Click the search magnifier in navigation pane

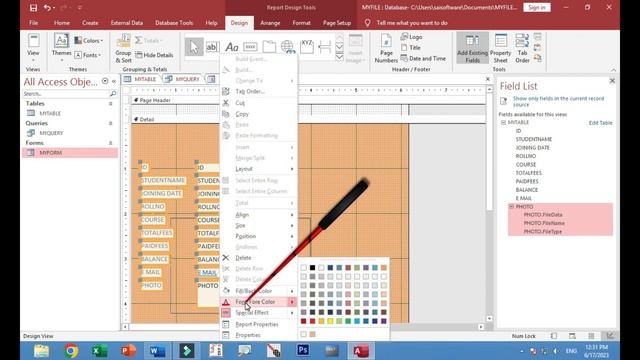(x=113, y=93)
